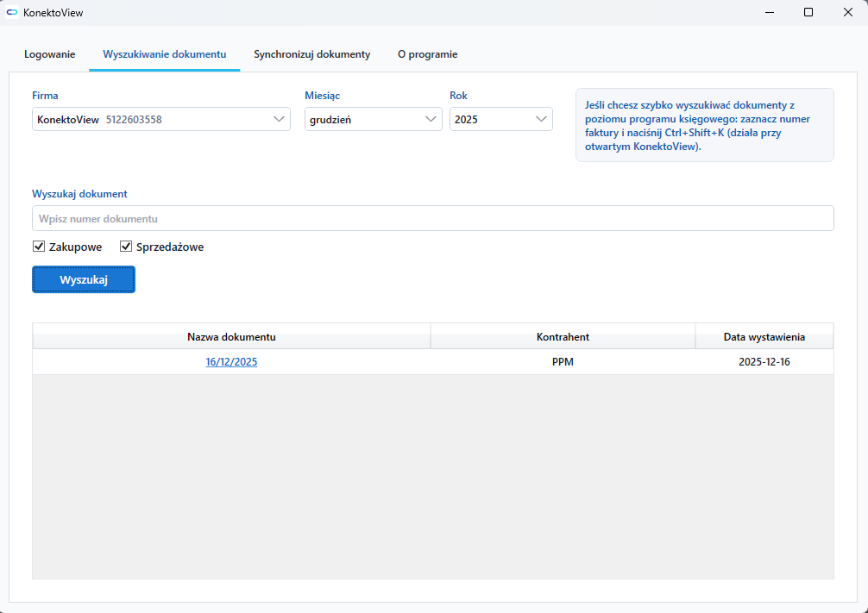Screen dimensions: 868x613
Task: Minimize the KonektoView window
Action: pos(768,13)
